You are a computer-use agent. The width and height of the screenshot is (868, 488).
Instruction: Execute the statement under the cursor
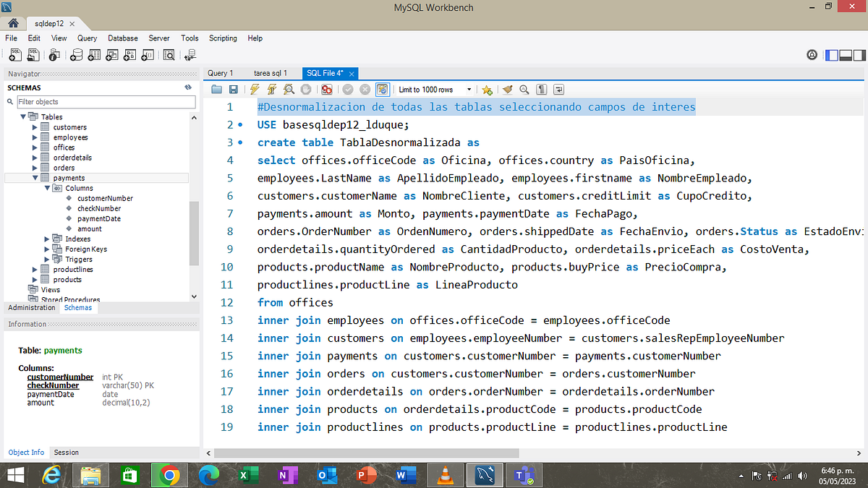click(x=272, y=90)
